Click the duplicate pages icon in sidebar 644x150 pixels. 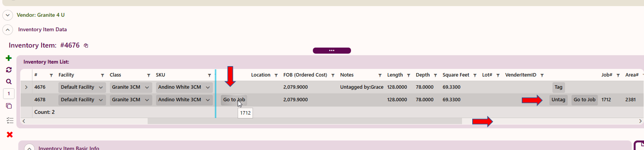point(9,106)
